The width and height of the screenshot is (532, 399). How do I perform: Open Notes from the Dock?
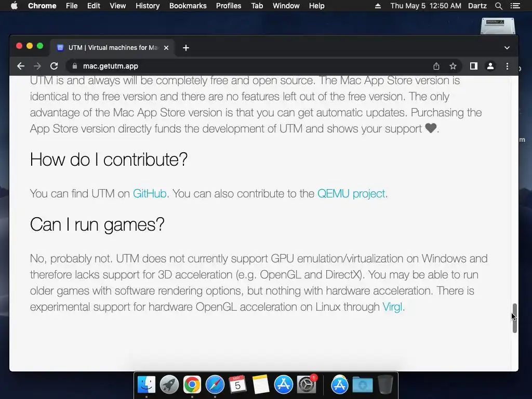pyautogui.click(x=260, y=385)
